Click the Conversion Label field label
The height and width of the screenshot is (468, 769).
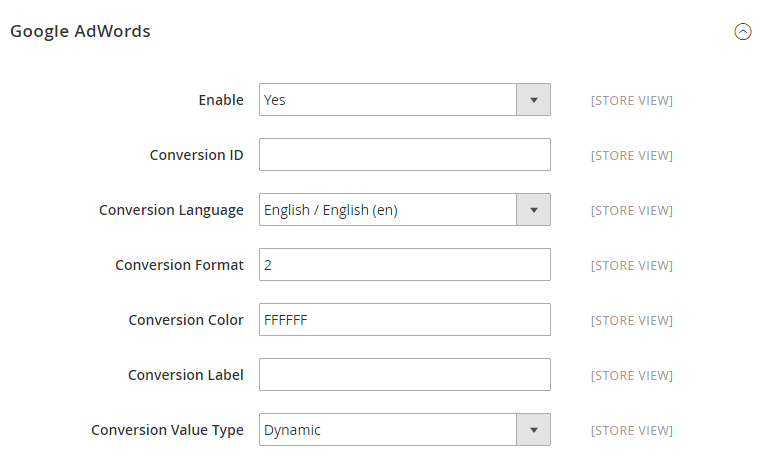coord(185,375)
